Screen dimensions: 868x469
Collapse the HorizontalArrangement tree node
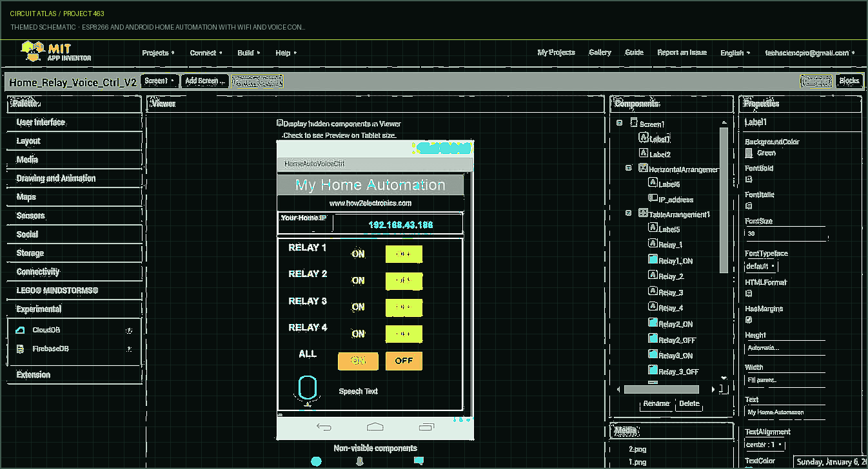(629, 168)
